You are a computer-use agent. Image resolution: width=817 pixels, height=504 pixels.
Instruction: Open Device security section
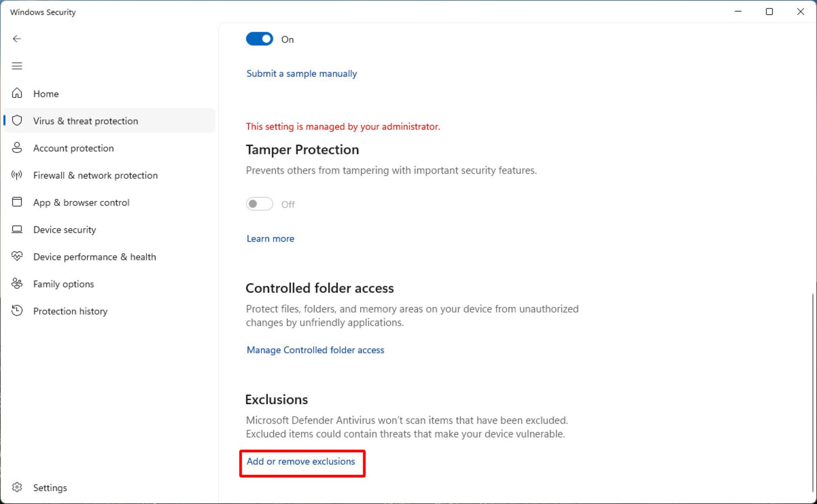[x=109, y=230]
